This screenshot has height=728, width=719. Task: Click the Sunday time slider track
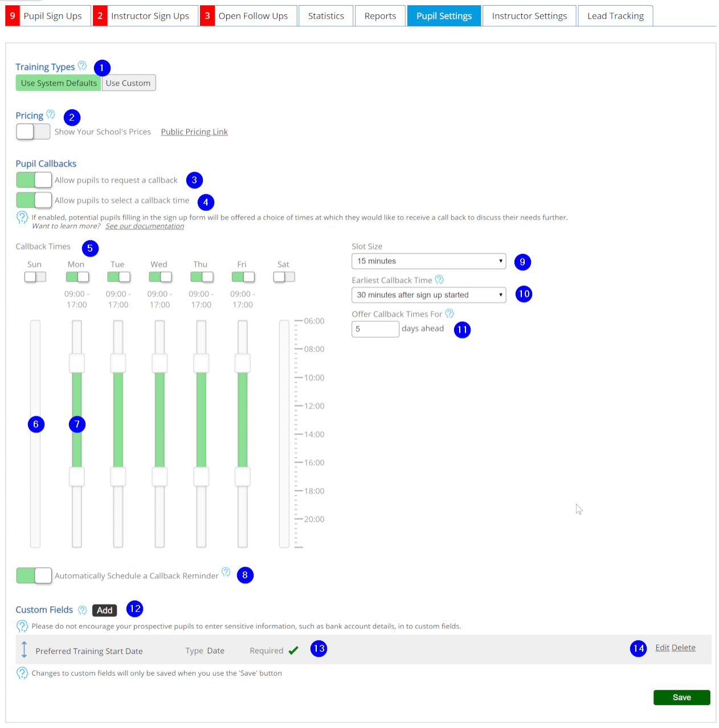pos(35,433)
